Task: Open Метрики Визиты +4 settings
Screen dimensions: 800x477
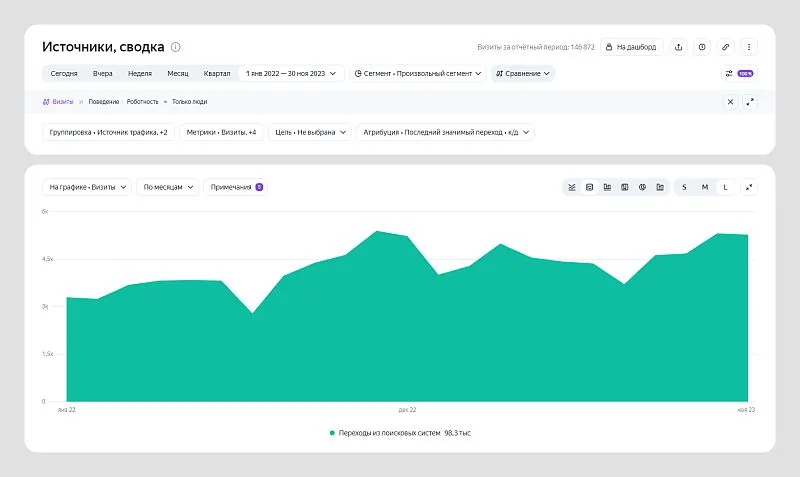Action: (221, 132)
